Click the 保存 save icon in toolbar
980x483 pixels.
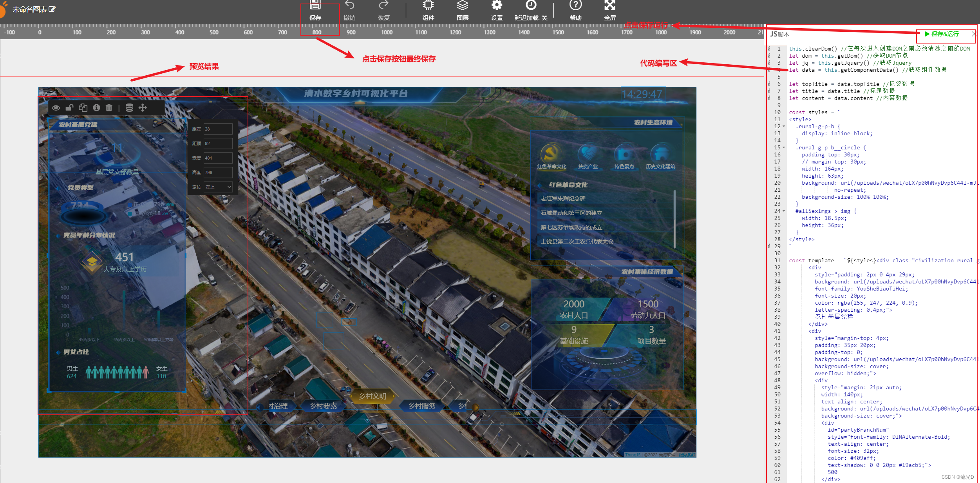tap(315, 5)
